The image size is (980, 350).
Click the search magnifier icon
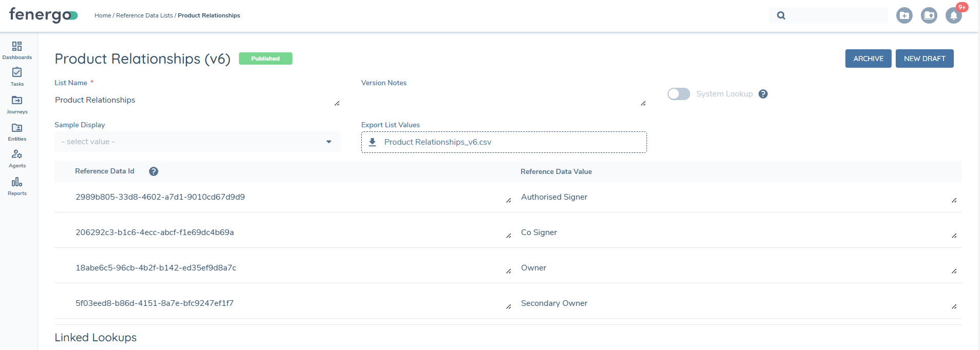pyautogui.click(x=781, y=15)
